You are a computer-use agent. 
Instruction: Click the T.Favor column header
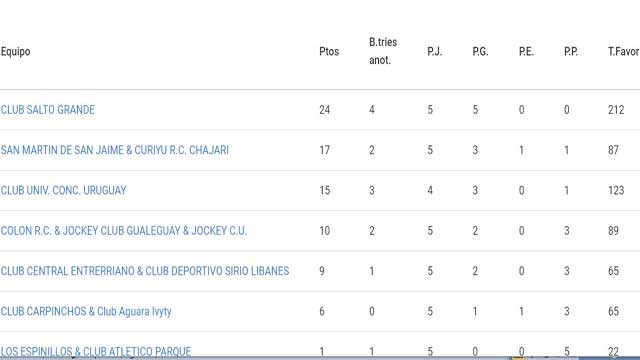point(623,51)
